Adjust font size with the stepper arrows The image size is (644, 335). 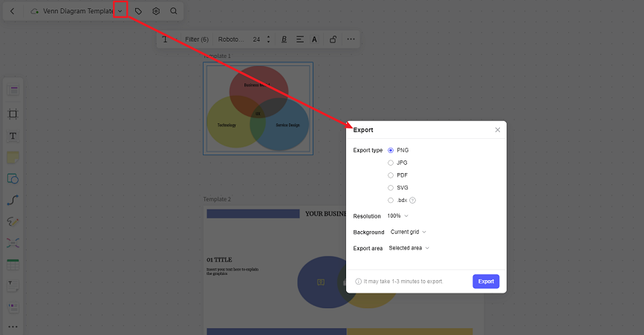tap(268, 39)
